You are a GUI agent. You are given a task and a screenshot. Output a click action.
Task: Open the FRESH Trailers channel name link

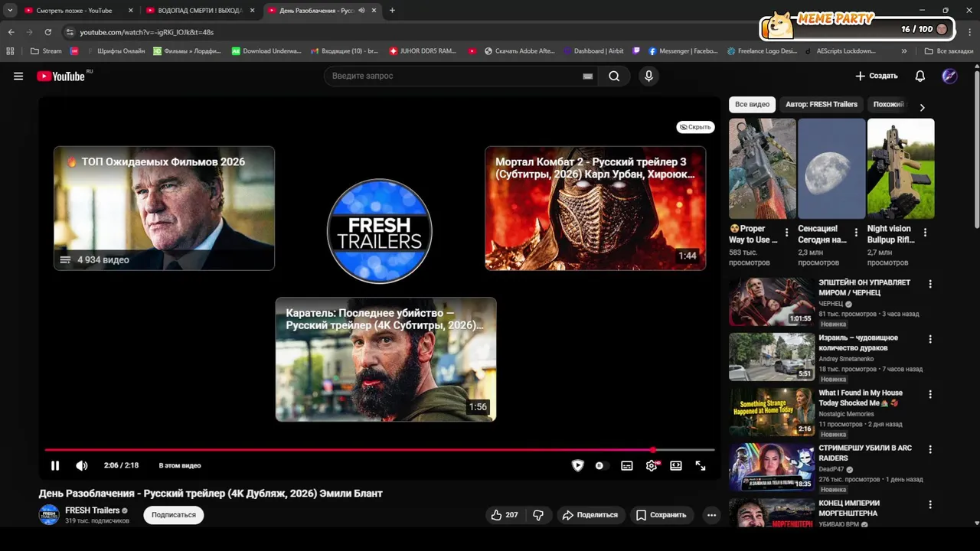coord(93,510)
